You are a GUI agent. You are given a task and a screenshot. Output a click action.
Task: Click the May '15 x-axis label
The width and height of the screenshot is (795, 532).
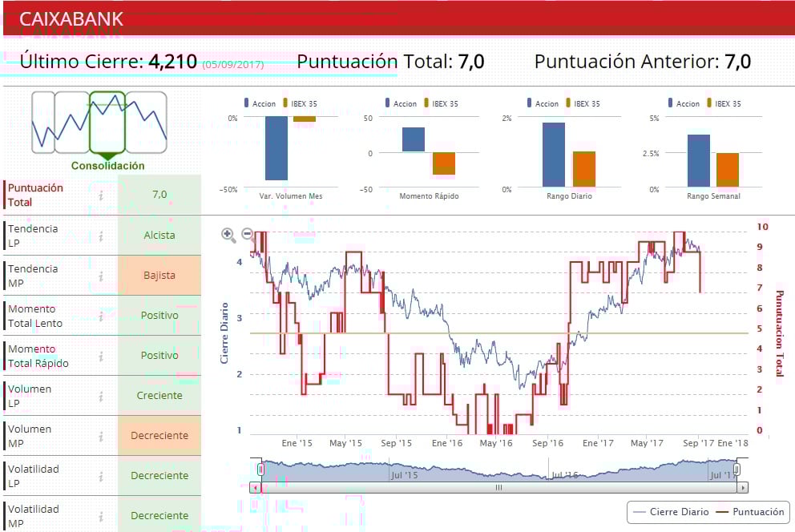345,443
